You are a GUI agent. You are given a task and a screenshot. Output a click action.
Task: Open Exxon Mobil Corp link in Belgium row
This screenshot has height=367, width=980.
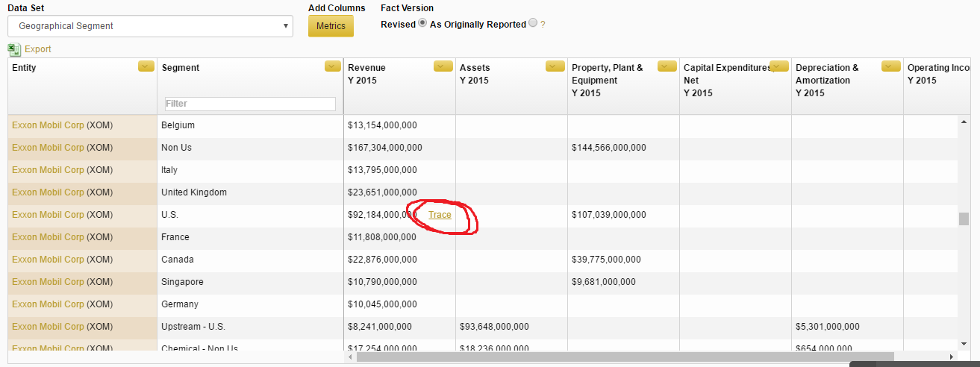pos(48,125)
